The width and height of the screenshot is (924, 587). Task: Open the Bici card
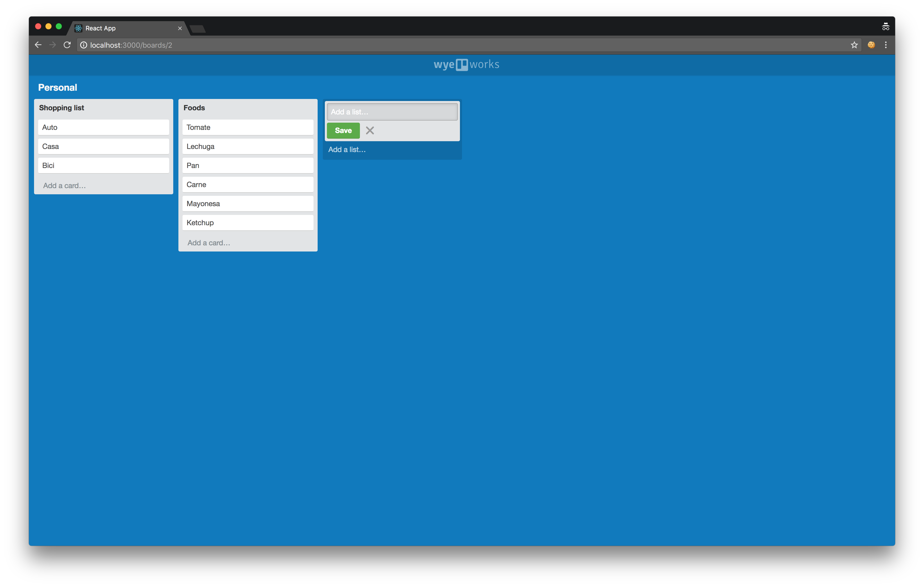pos(104,166)
